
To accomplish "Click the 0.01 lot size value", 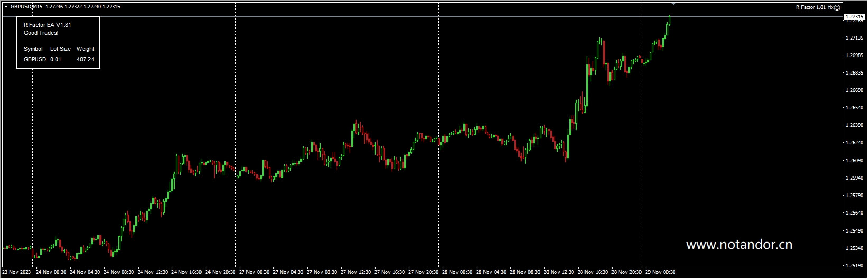I will coord(56,59).
